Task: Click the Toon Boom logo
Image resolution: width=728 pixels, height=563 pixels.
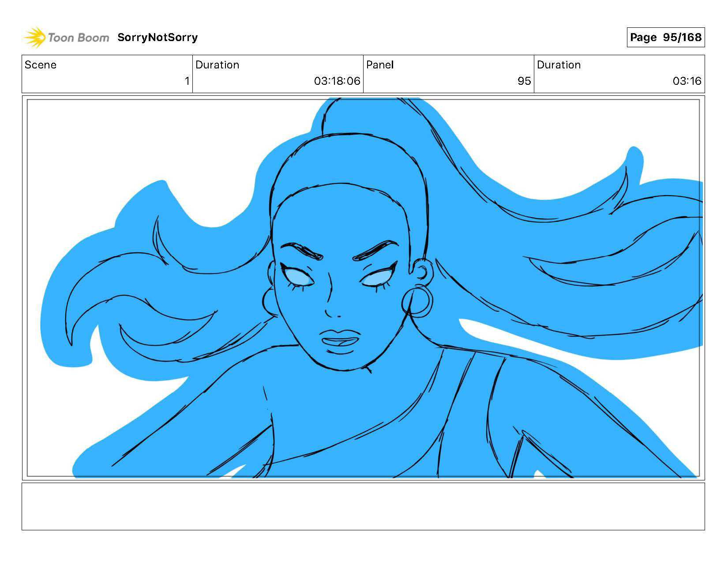Action: [66, 38]
